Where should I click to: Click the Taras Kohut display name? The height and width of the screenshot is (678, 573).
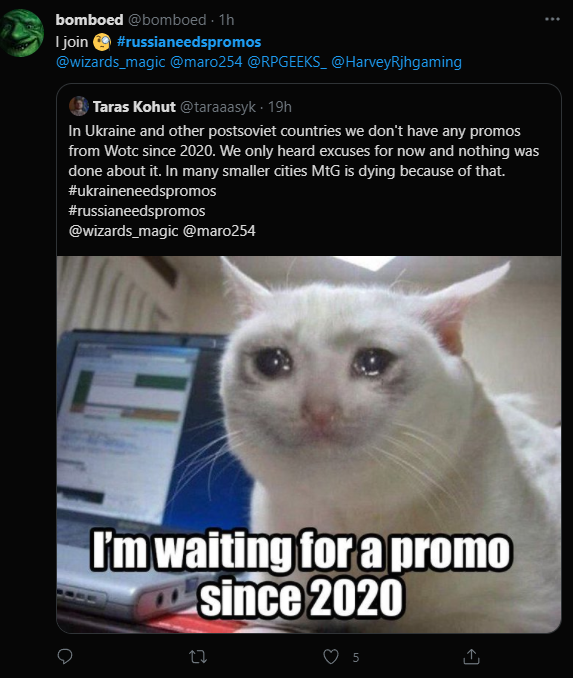[134, 107]
